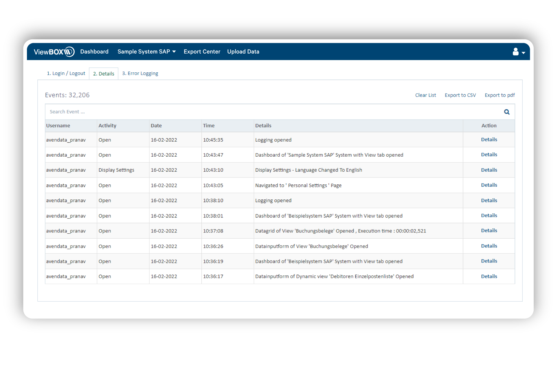The height and width of the screenshot is (392, 556).
Task: Open Details for Debitoren Einzelpostenliste row
Action: tap(489, 276)
